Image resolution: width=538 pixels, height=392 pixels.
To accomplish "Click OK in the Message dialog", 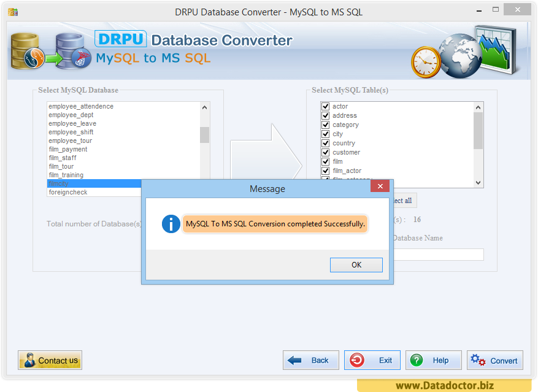I will 356,264.
